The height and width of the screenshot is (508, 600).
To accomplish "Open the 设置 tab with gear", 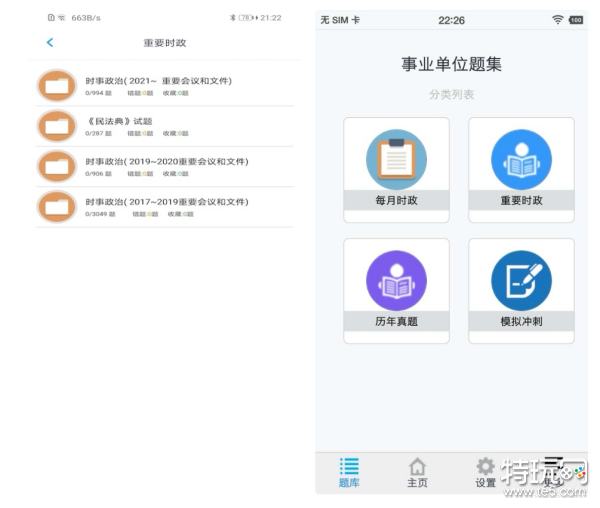I will (x=485, y=472).
